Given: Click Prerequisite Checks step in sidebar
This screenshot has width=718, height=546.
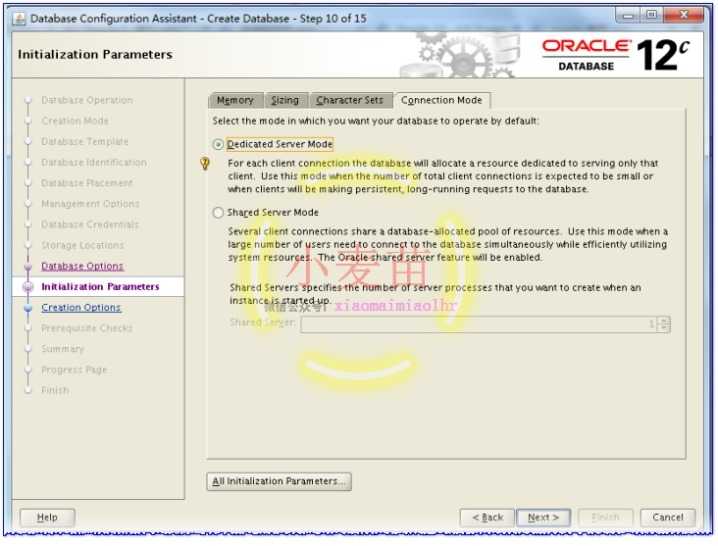Looking at the screenshot, I should [87, 328].
